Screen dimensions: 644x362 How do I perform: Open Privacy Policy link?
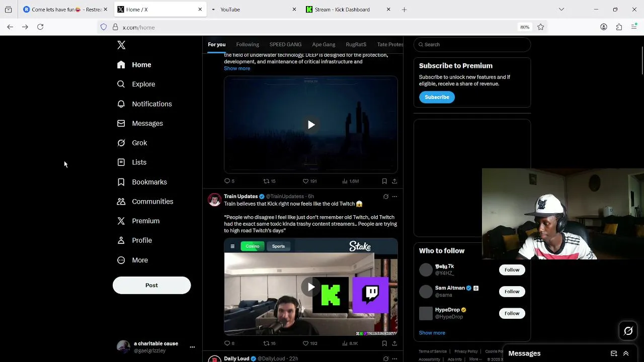[466, 351]
